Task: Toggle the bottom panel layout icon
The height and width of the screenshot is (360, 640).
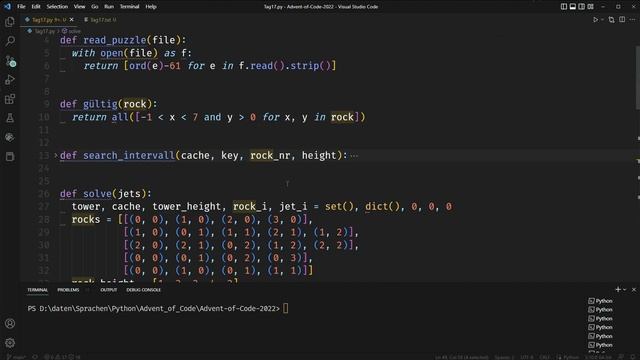Action: pos(573,7)
